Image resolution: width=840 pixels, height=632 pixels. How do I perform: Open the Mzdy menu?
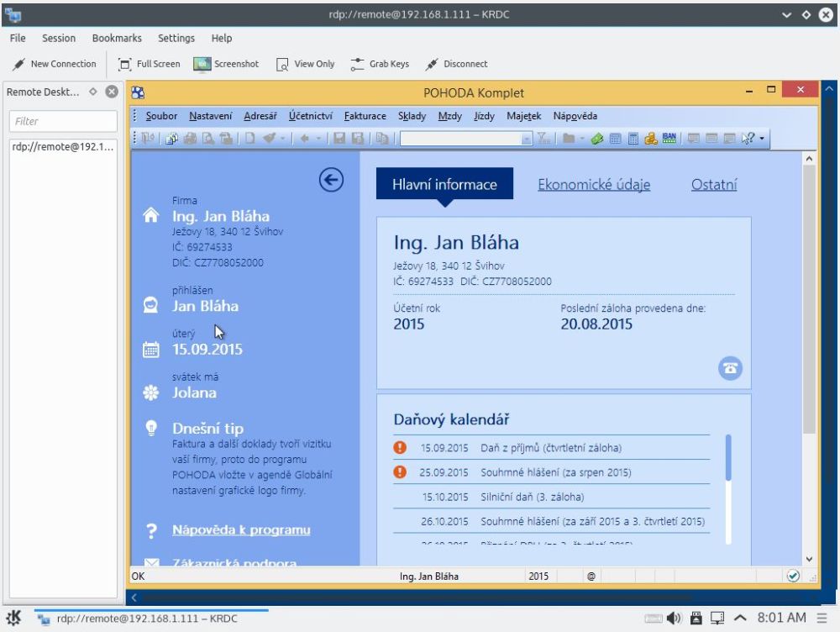pos(449,116)
